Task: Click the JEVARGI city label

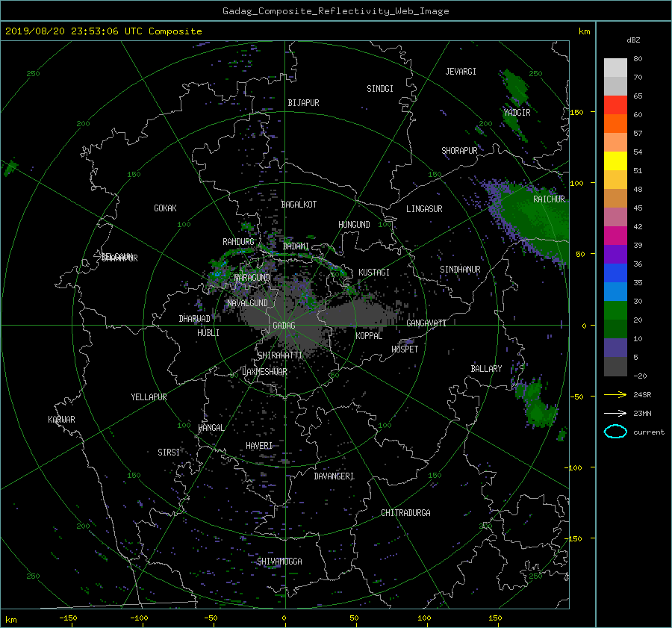Action: [x=461, y=72]
